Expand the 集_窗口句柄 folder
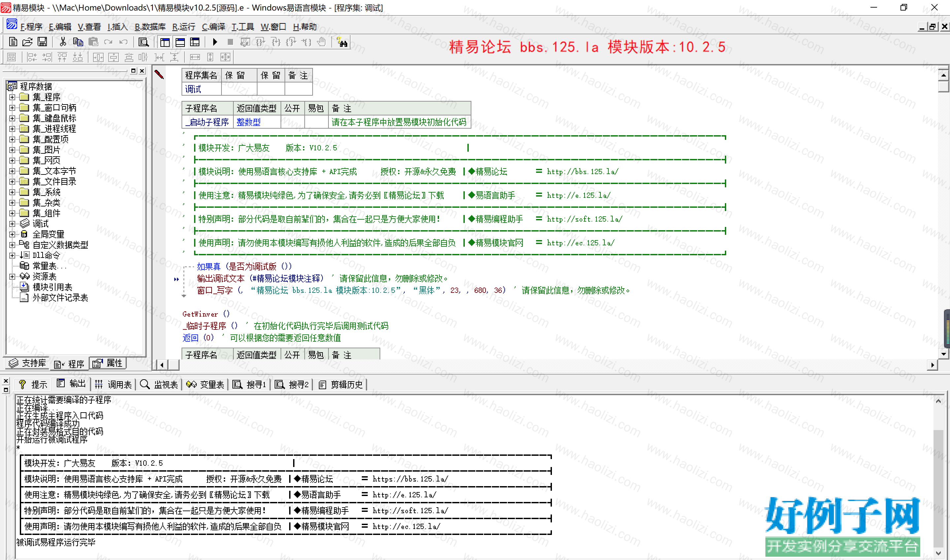Screen dimensions: 950x560 coord(13,108)
